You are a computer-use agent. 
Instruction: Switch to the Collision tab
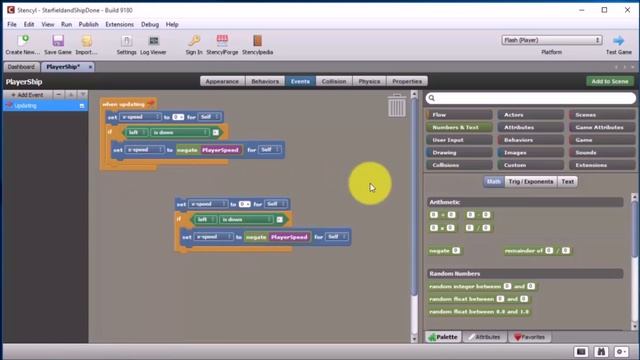point(333,81)
